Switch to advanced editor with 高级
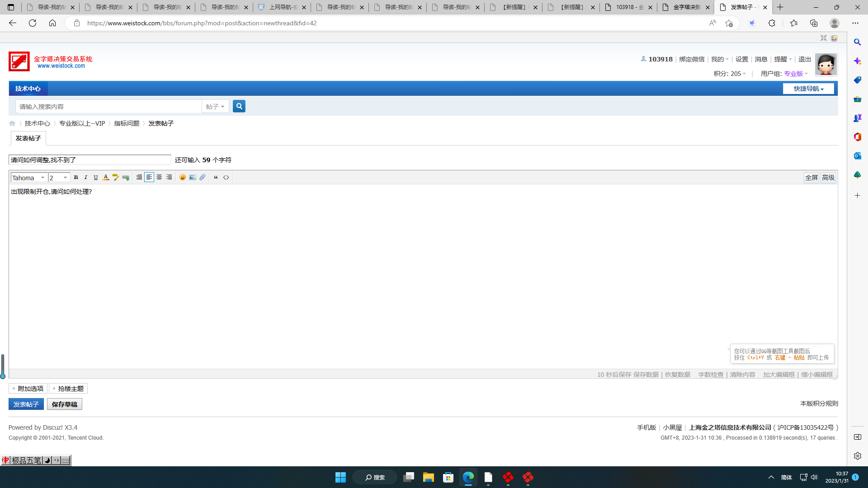Image resolution: width=868 pixels, height=488 pixels. pos(828,178)
